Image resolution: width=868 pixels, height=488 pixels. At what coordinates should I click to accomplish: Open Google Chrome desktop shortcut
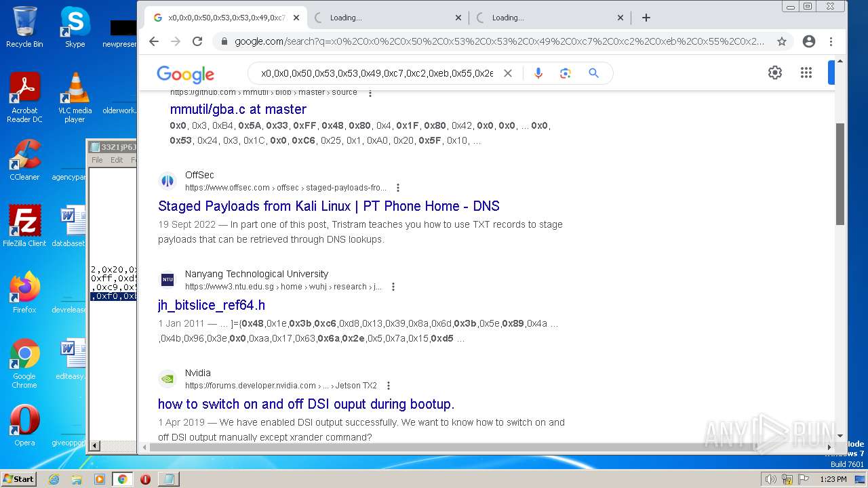click(x=24, y=363)
